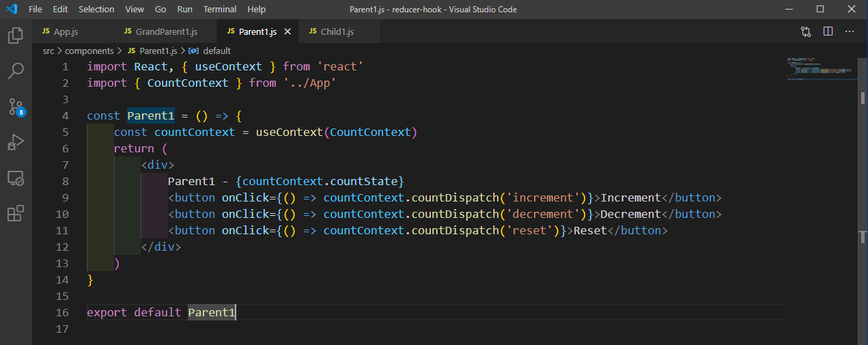Click the Increment button label text

tap(630, 197)
